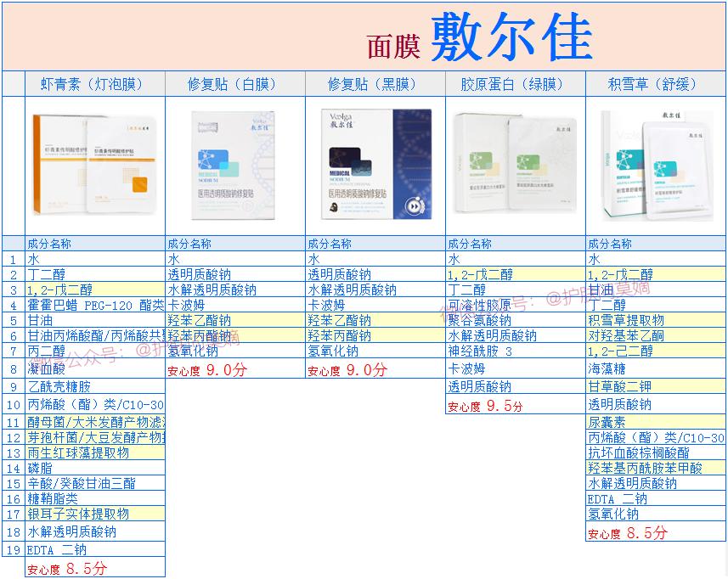728x579 pixels.
Task: Click the 修复贴 black mask product image
Action: click(x=376, y=164)
